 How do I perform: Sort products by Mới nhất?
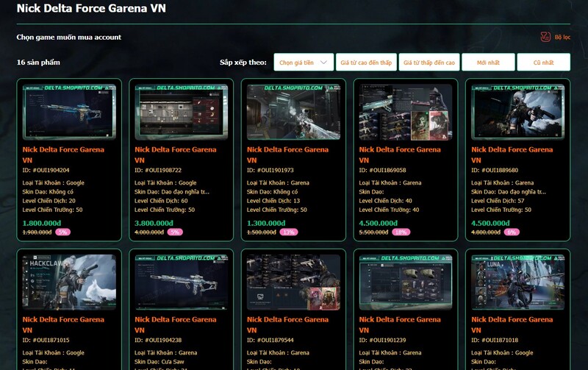(x=488, y=63)
